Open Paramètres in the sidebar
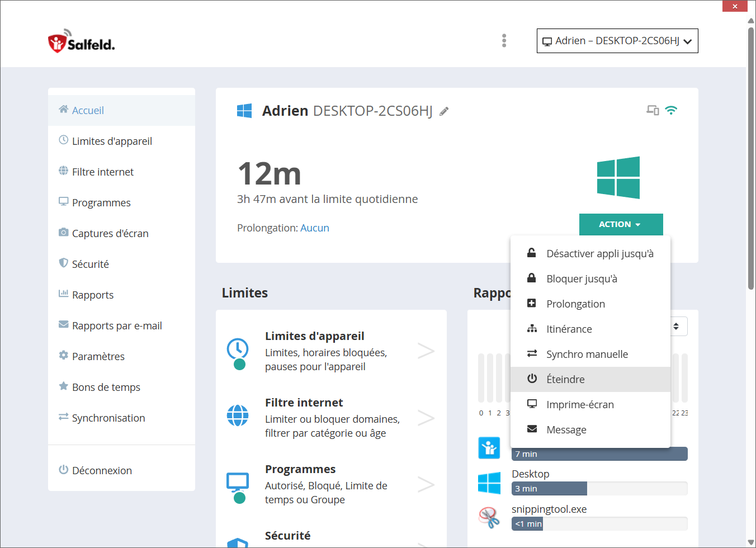756x548 pixels. tap(121, 356)
